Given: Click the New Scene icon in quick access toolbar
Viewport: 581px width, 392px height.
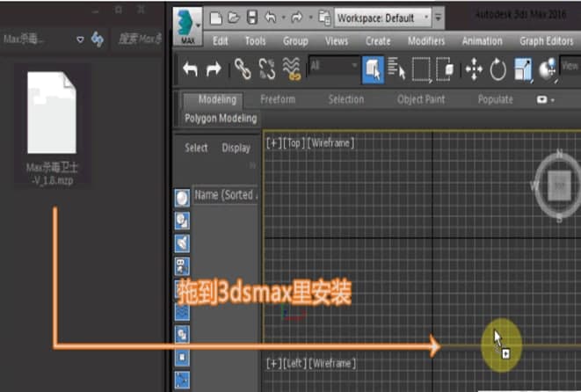Looking at the screenshot, I should pos(215,18).
